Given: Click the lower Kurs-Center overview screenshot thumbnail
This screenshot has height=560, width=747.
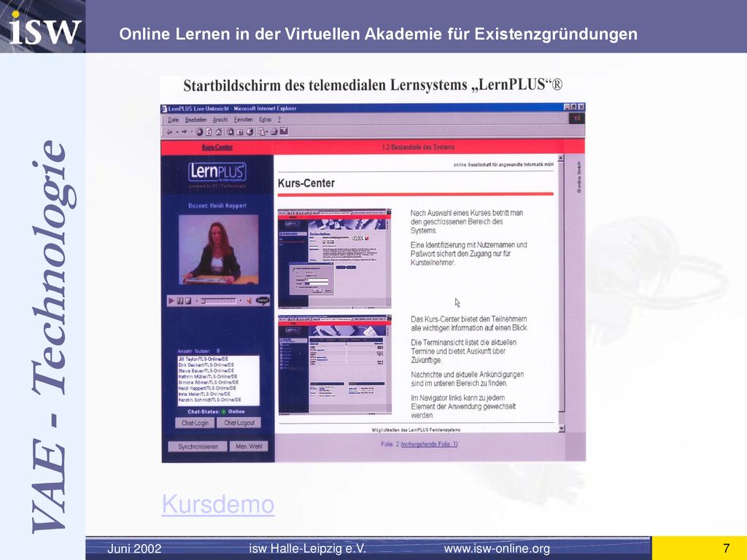Looking at the screenshot, I should pyautogui.click(x=335, y=365).
